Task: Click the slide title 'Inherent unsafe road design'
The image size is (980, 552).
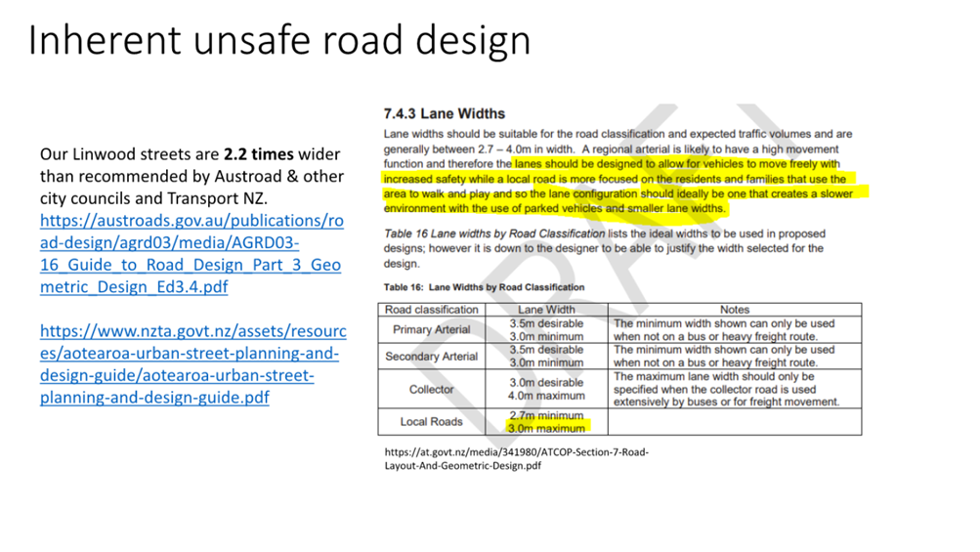Action: tap(279, 41)
